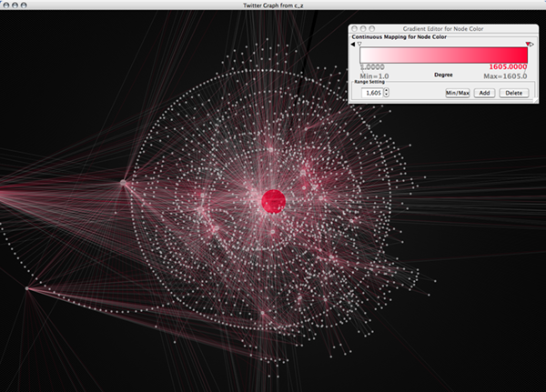Click the left black below-minimum color arrow
Image resolution: width=546 pixels, height=392 pixels.
353,44
